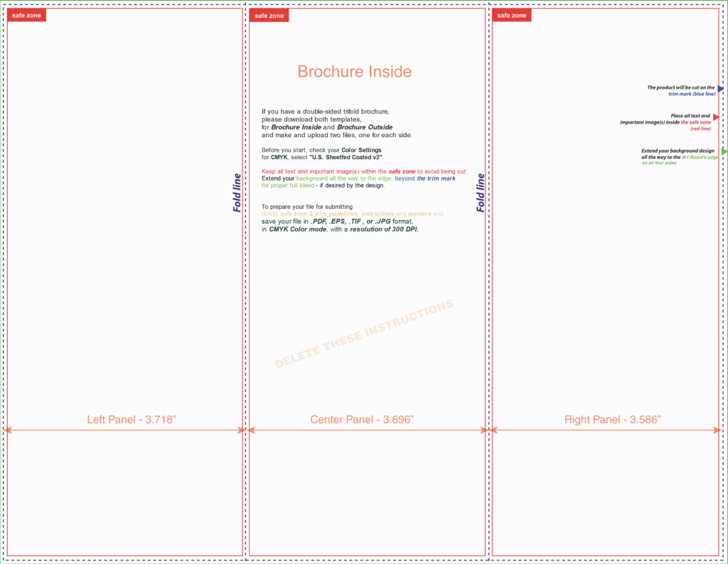
Task: Select the center panel's red safe zone tag
Action: 269,15
